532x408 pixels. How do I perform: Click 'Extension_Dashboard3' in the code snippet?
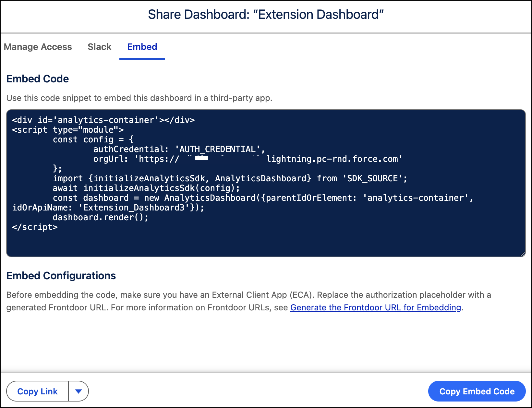click(x=134, y=208)
